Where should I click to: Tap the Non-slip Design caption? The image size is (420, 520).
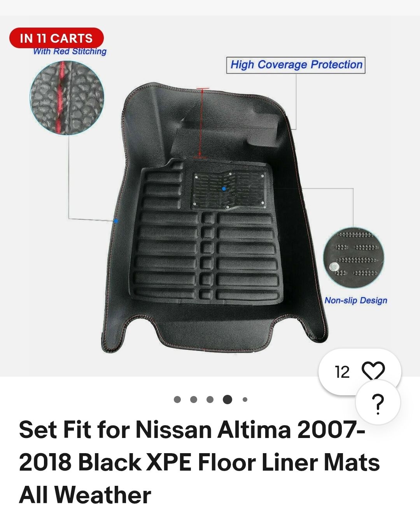click(x=356, y=300)
